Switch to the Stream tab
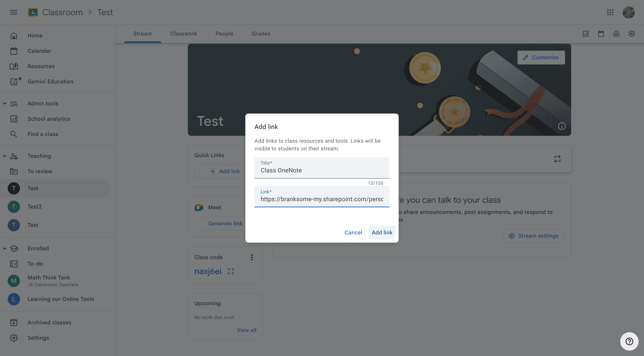 [x=142, y=34]
